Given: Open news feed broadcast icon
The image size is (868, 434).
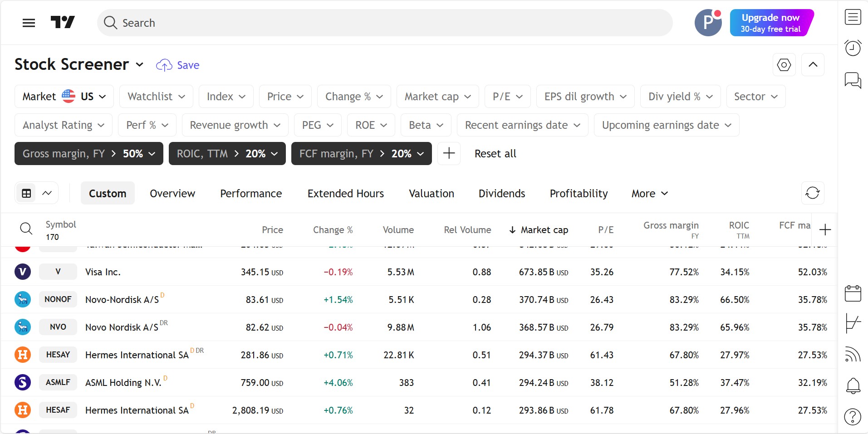Looking at the screenshot, I should pyautogui.click(x=853, y=354).
